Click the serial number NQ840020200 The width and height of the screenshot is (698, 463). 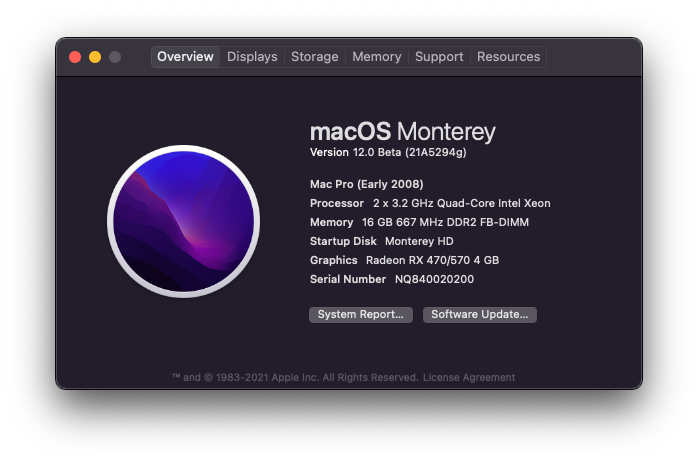(434, 279)
